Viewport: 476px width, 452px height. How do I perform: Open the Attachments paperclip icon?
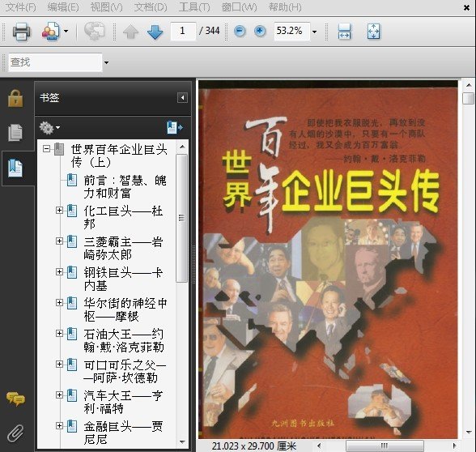click(x=15, y=433)
